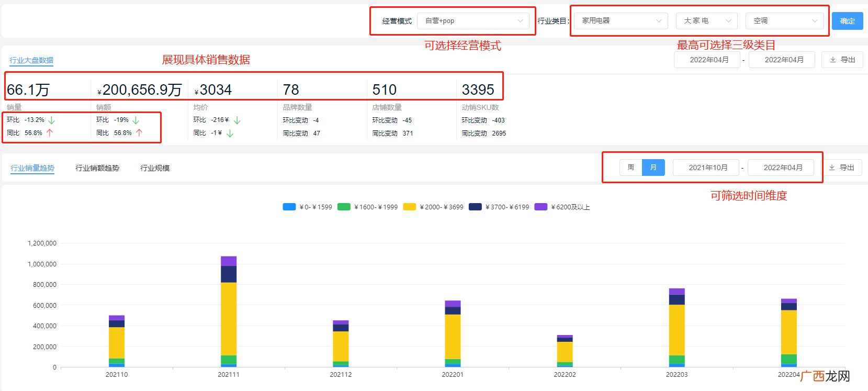Click green down arrow beside 均价 同比 -1¥
Viewport: 868px width, 391px height.
pos(230,133)
